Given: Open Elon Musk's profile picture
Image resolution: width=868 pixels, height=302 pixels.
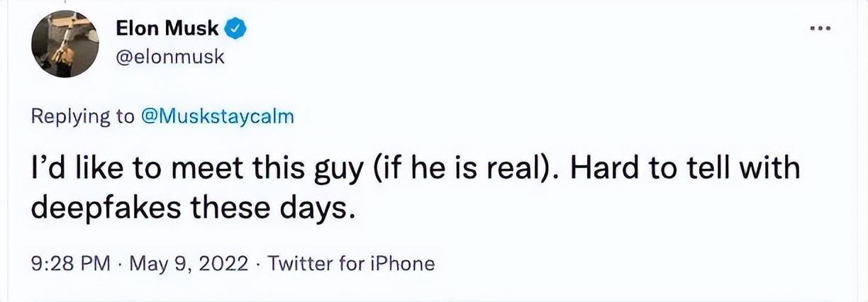Looking at the screenshot, I should pyautogui.click(x=65, y=44).
